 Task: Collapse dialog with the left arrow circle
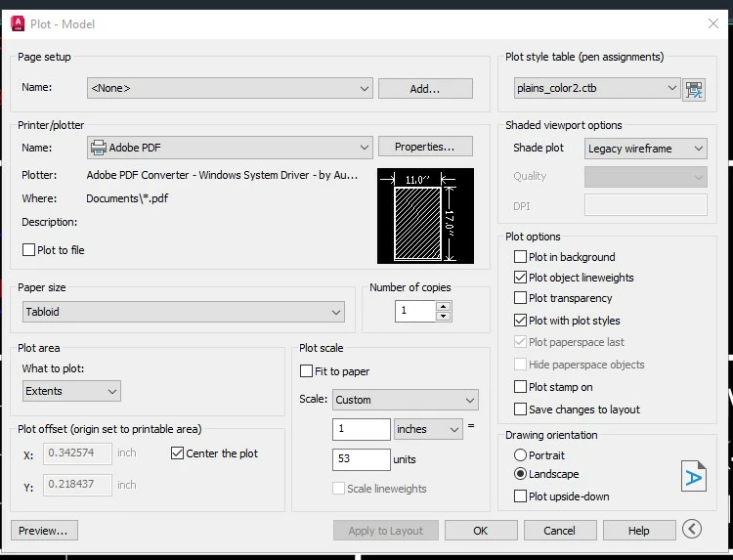click(691, 529)
